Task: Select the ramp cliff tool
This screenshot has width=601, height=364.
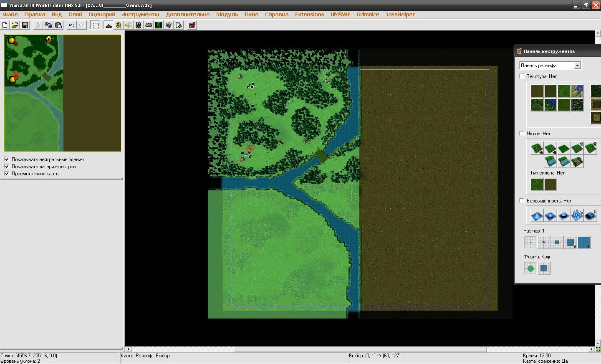Action: (x=577, y=162)
